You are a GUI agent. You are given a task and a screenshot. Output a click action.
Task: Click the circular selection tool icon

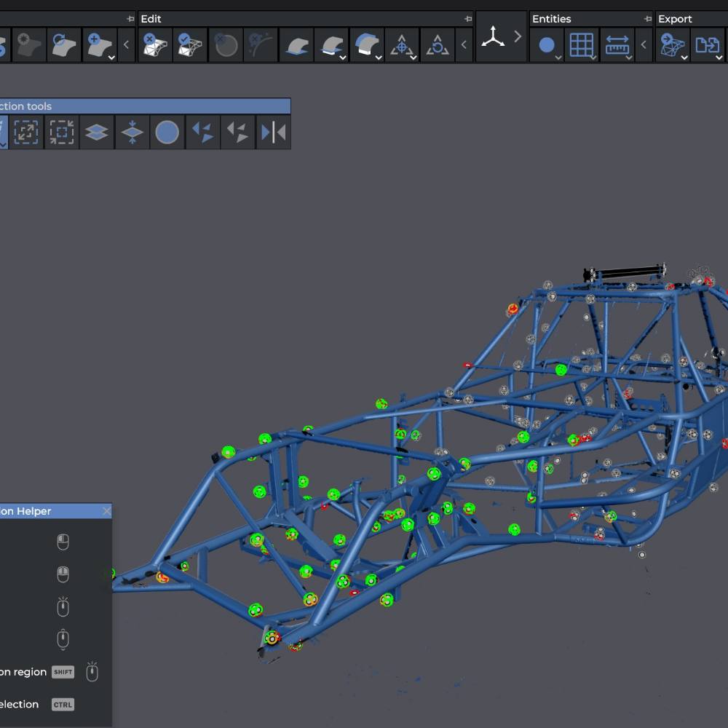pyautogui.click(x=167, y=132)
